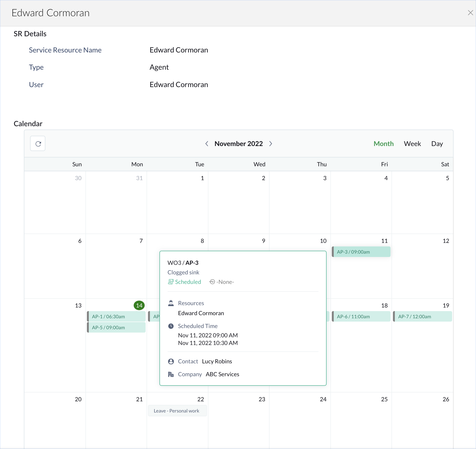Open the AP-1 / 06:30am appointment
Viewport: 476px width, 449px height.
point(116,316)
